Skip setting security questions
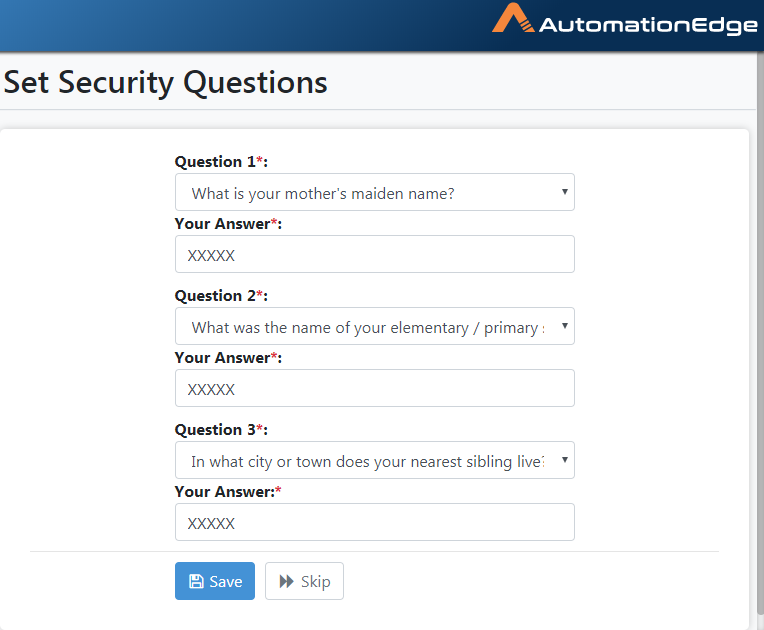The height and width of the screenshot is (630, 764). tap(304, 581)
